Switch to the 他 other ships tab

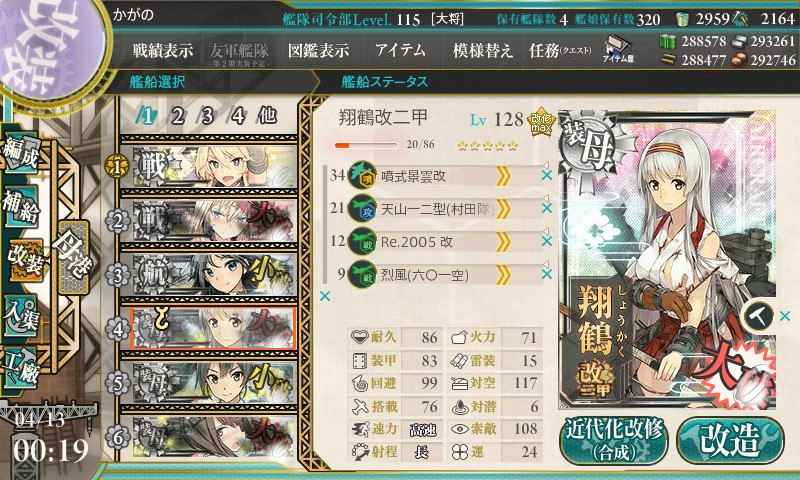coord(267,116)
